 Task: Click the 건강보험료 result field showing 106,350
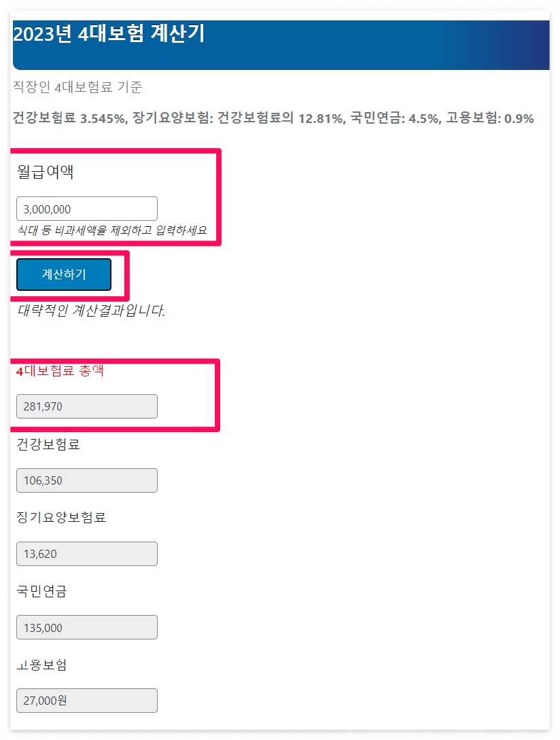click(86, 480)
